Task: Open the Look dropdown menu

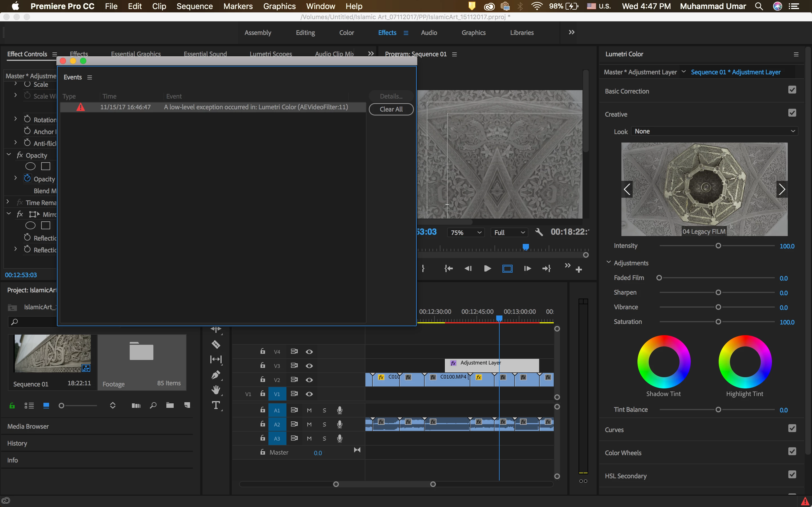Action: point(714,131)
